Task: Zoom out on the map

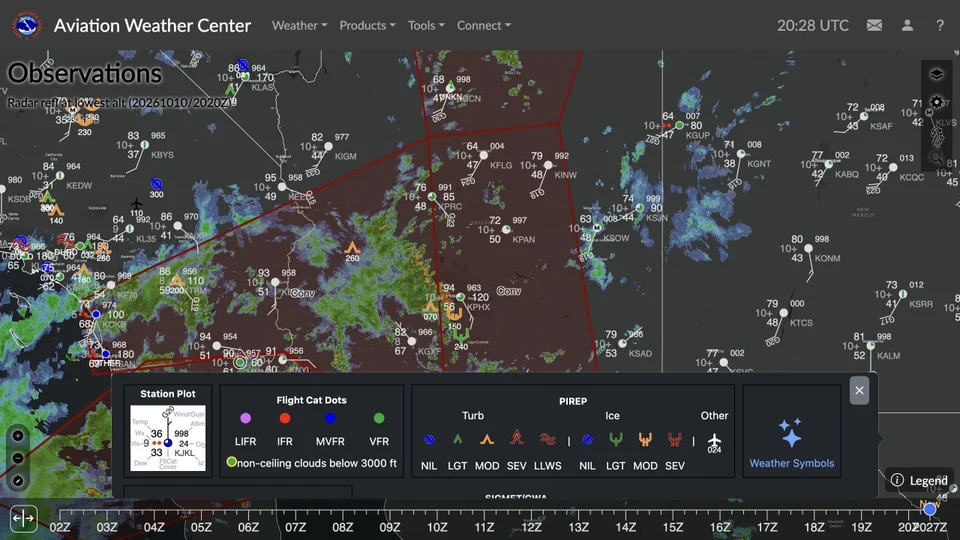Action: pos(18,458)
